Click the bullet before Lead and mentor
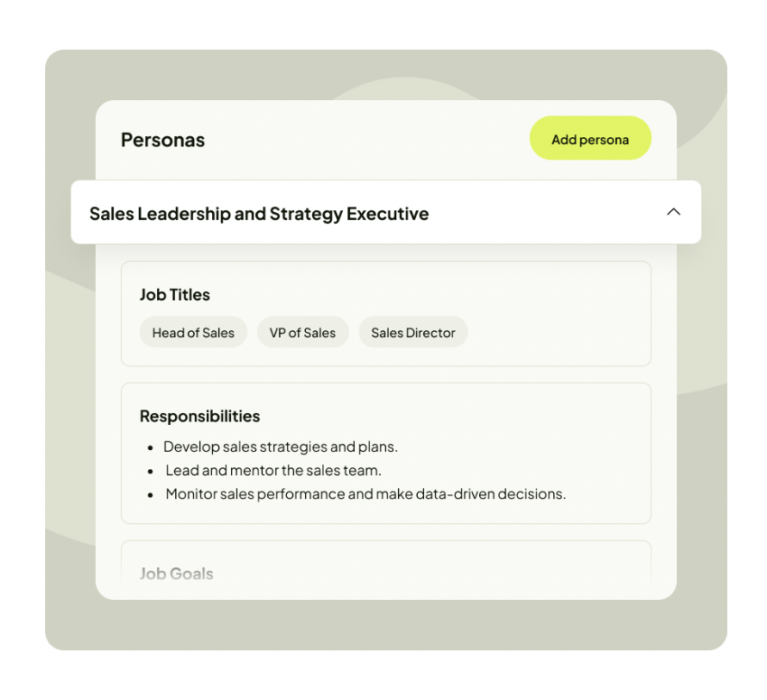The width and height of the screenshot is (767, 700). [150, 471]
